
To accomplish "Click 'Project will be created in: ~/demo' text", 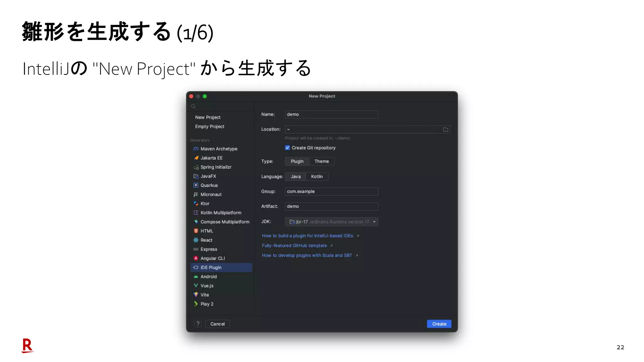I will [317, 138].
